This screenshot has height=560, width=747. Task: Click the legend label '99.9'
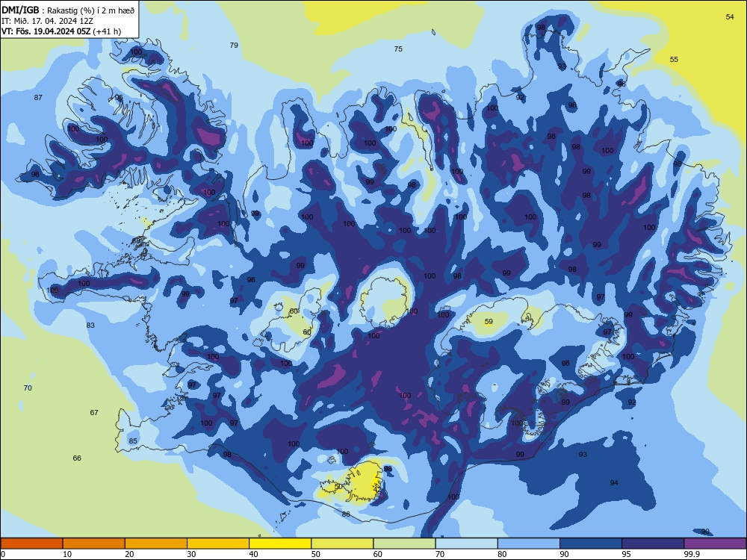692,554
